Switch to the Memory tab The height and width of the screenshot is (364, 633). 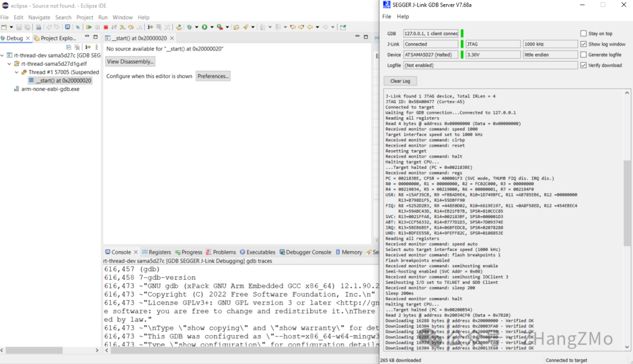pos(349,252)
